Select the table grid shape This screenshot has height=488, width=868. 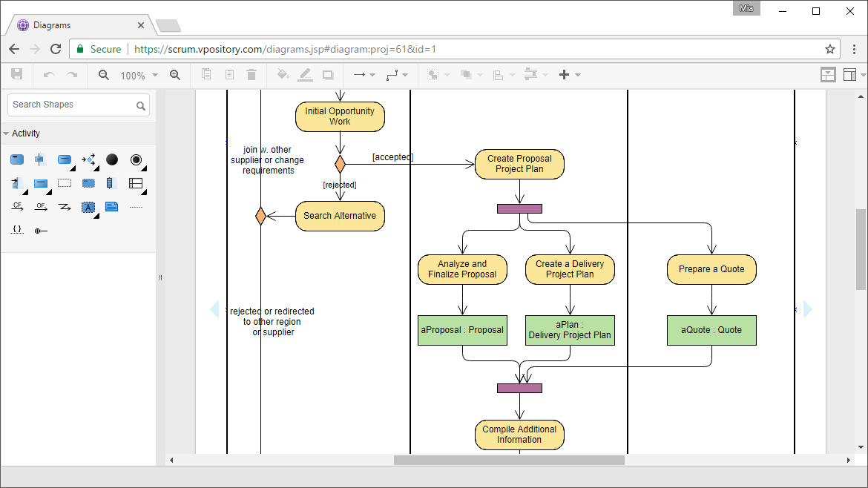(136, 183)
